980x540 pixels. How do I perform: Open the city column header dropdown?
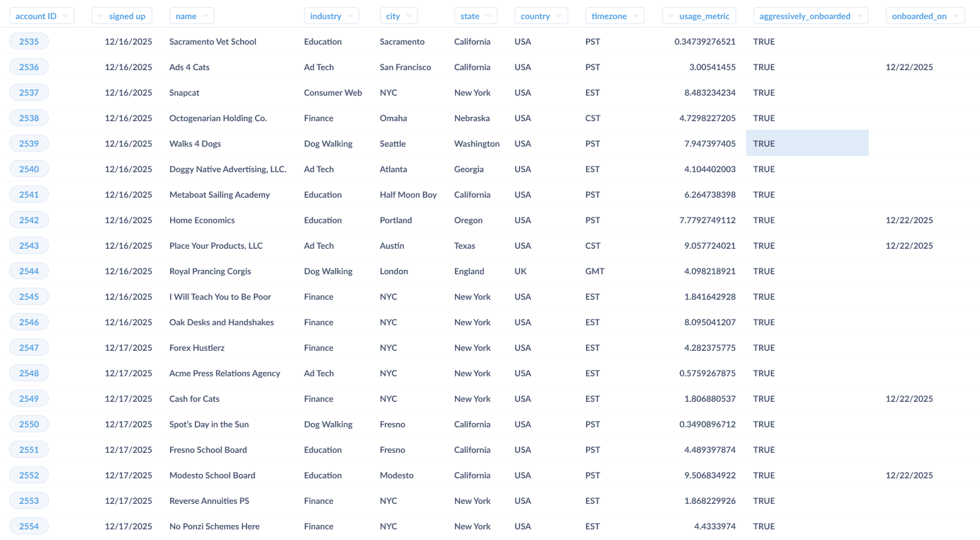click(x=398, y=16)
